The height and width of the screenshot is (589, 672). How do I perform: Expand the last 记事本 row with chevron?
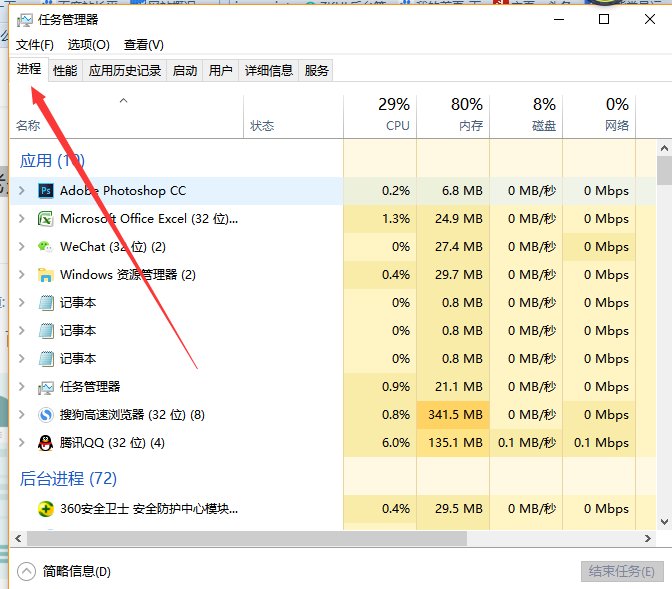(22, 358)
